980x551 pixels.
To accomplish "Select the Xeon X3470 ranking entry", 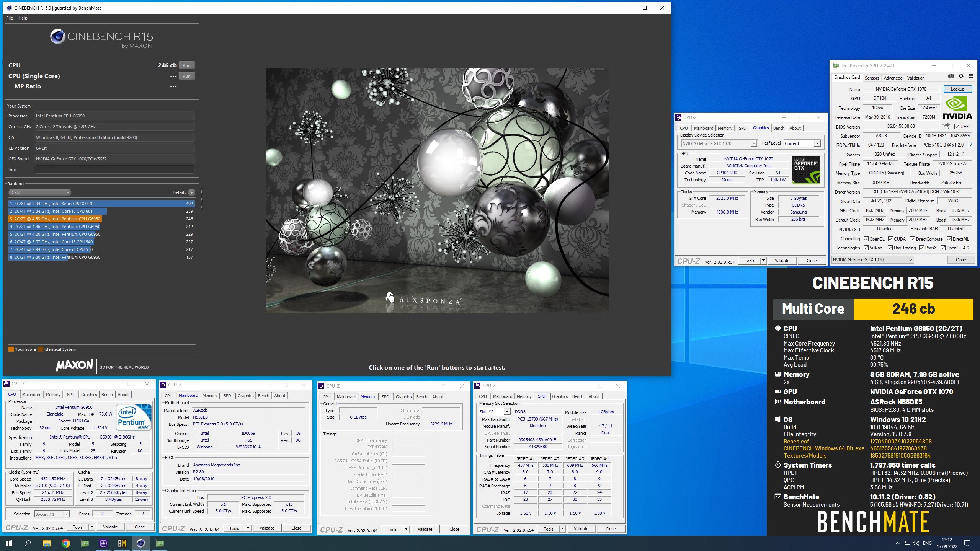I will pos(101,204).
